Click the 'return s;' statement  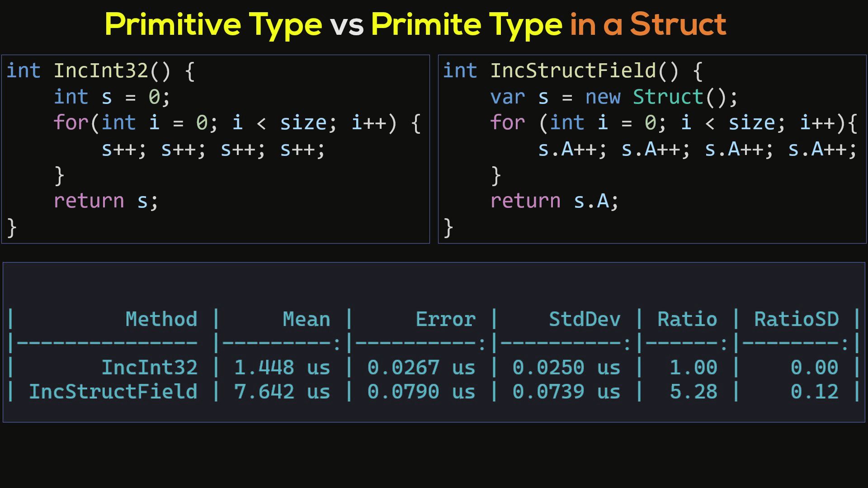point(106,200)
